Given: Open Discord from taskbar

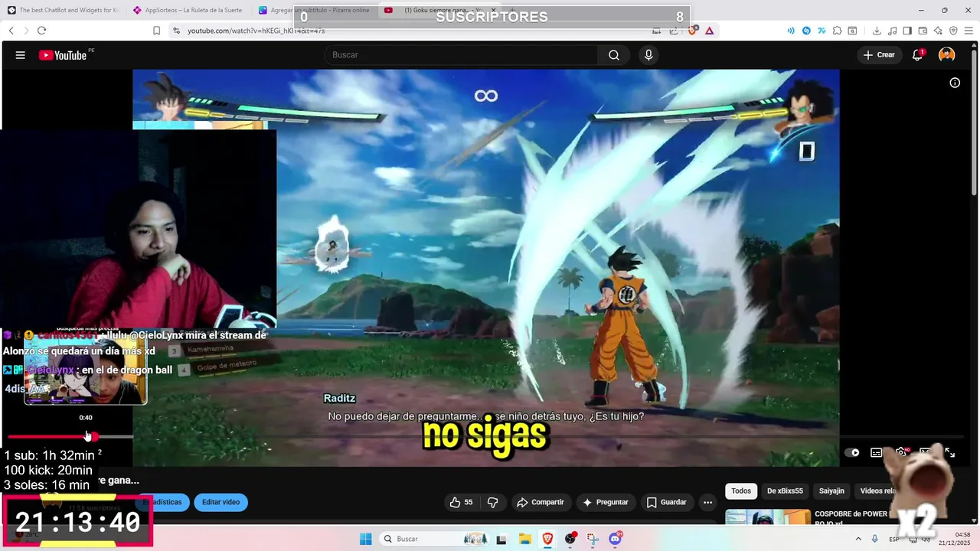Looking at the screenshot, I should [x=616, y=539].
